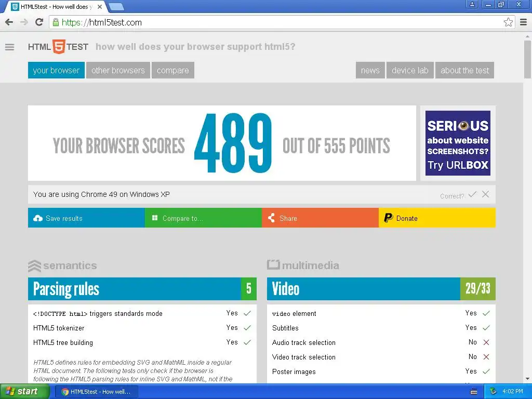Click the 'Subtitles' row
The image size is (532, 399).
(x=381, y=328)
